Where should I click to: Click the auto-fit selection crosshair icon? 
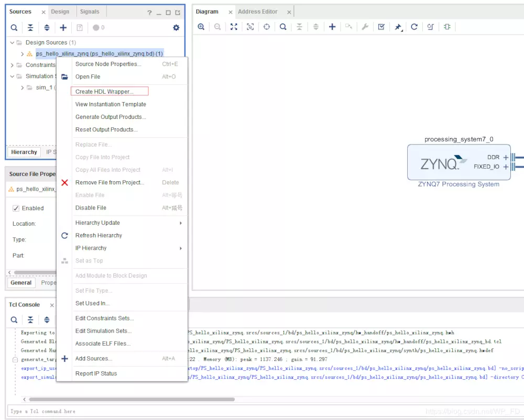tap(267, 27)
